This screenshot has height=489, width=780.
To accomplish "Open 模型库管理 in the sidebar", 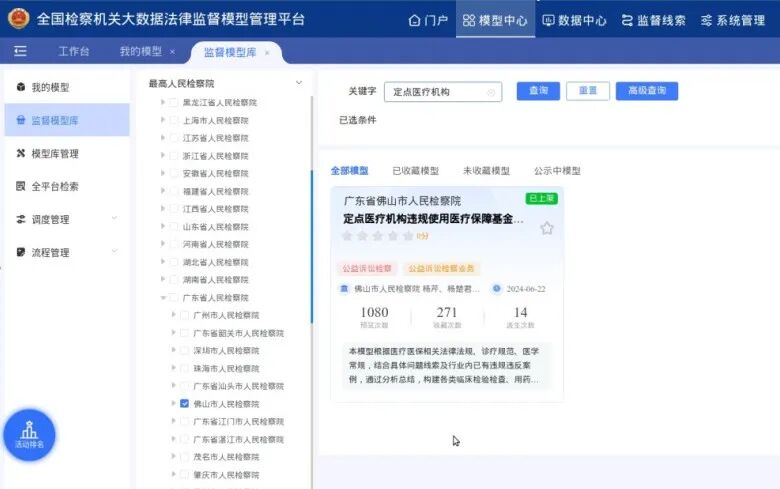I will click(x=67, y=154).
